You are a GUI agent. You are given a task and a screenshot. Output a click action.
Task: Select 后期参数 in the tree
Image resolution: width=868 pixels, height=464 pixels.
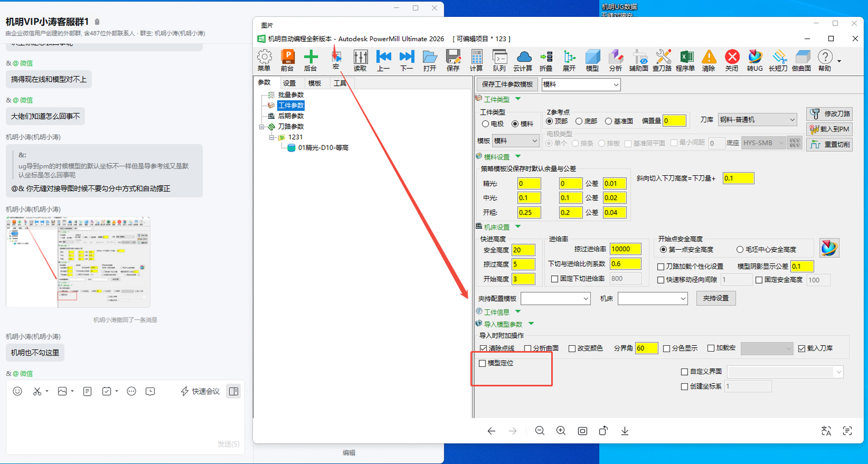[291, 116]
